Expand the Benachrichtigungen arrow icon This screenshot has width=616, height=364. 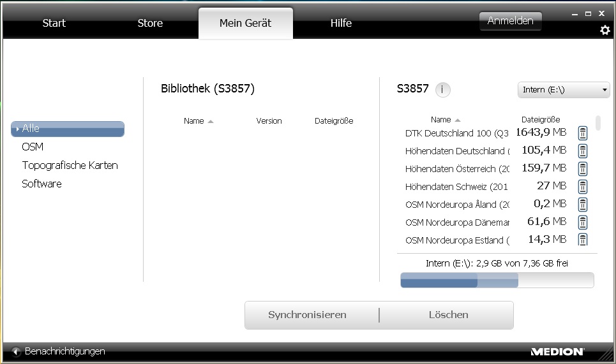click(x=16, y=351)
